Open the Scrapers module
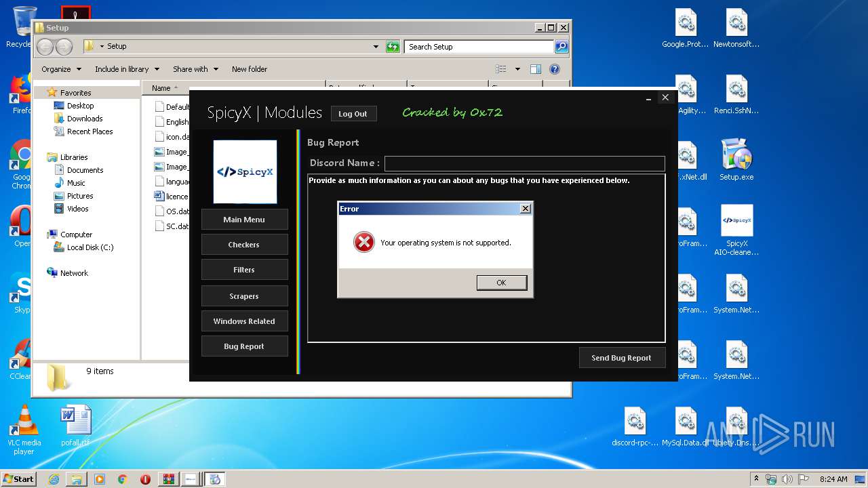 244,296
